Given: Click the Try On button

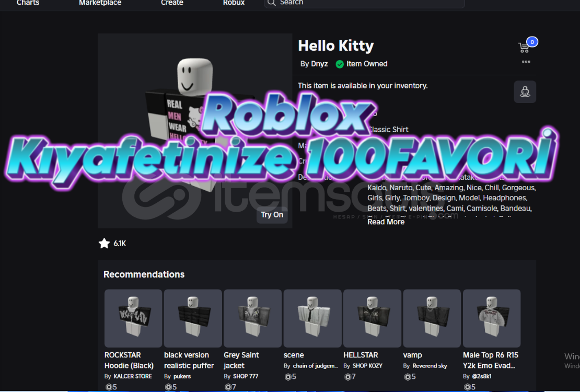Looking at the screenshot, I should coord(272,215).
